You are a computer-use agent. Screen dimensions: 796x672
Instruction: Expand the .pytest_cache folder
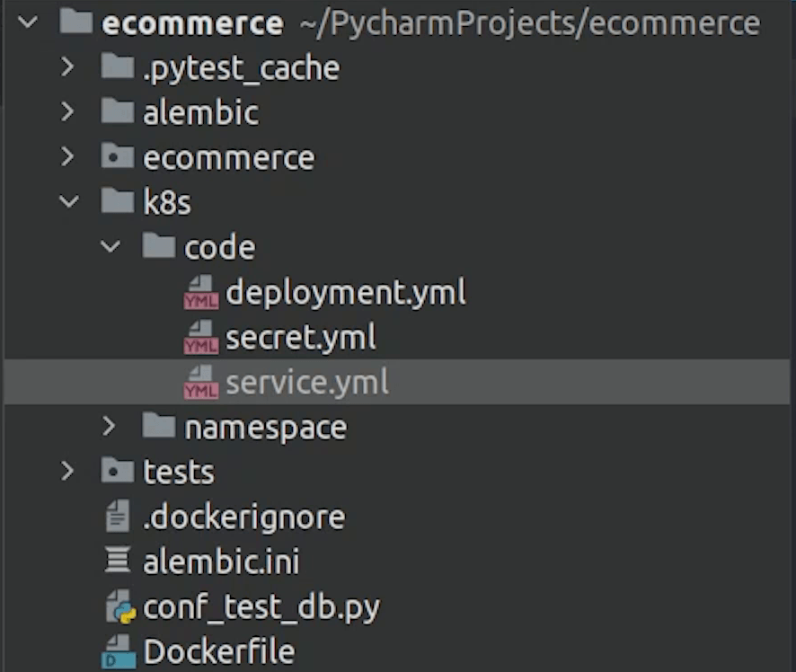pos(67,67)
